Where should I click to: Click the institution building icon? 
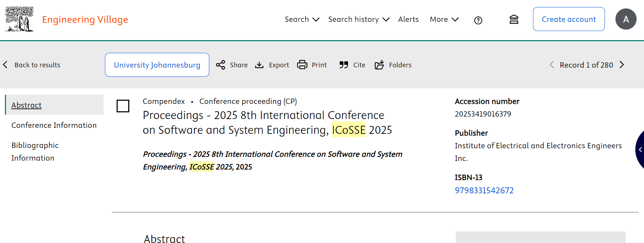(x=514, y=19)
